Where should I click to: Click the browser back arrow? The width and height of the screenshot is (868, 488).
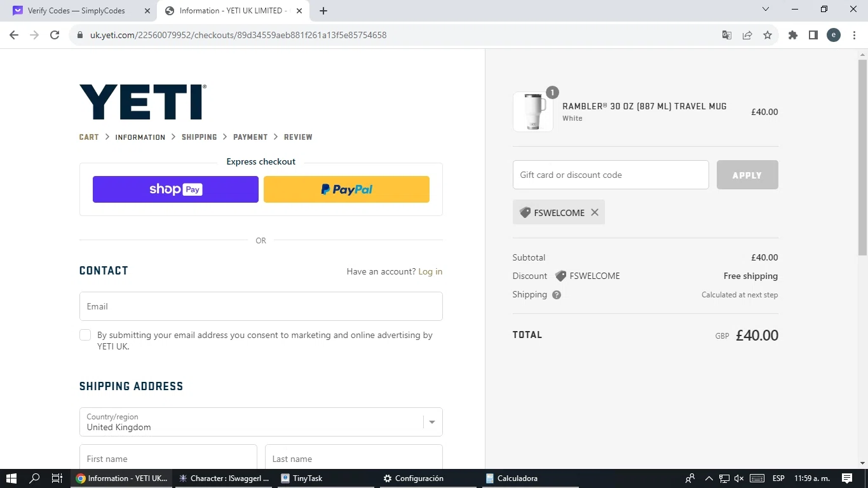click(x=14, y=35)
